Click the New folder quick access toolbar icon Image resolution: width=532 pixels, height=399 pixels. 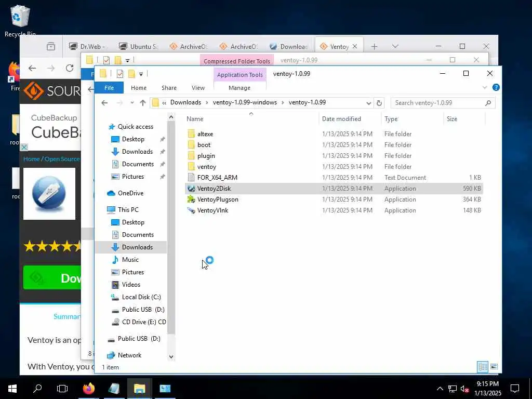click(131, 74)
